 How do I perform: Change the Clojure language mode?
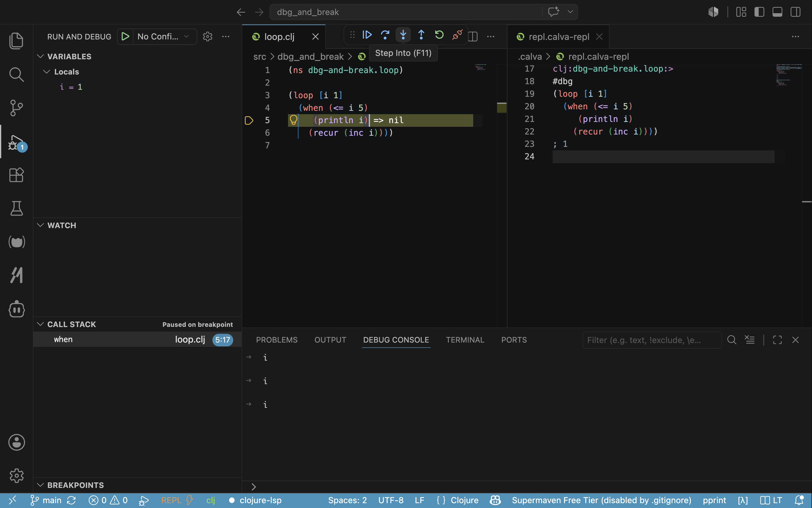(464, 500)
